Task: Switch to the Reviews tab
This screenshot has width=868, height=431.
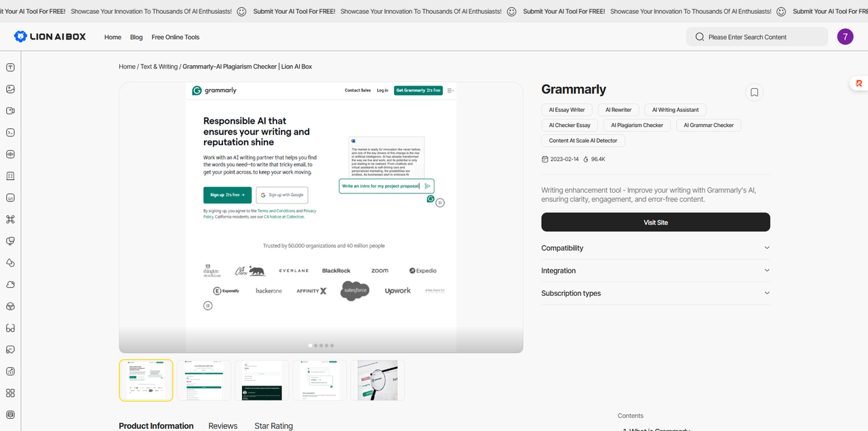Action: 223,426
